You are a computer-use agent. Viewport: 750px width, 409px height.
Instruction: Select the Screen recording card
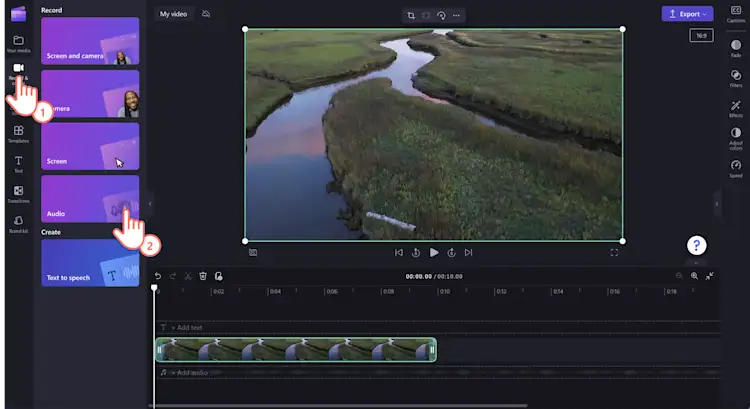(x=90, y=146)
